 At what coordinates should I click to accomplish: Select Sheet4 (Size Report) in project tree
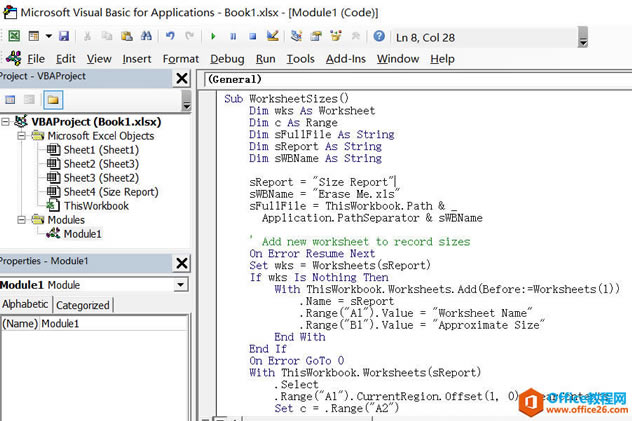pos(111,192)
